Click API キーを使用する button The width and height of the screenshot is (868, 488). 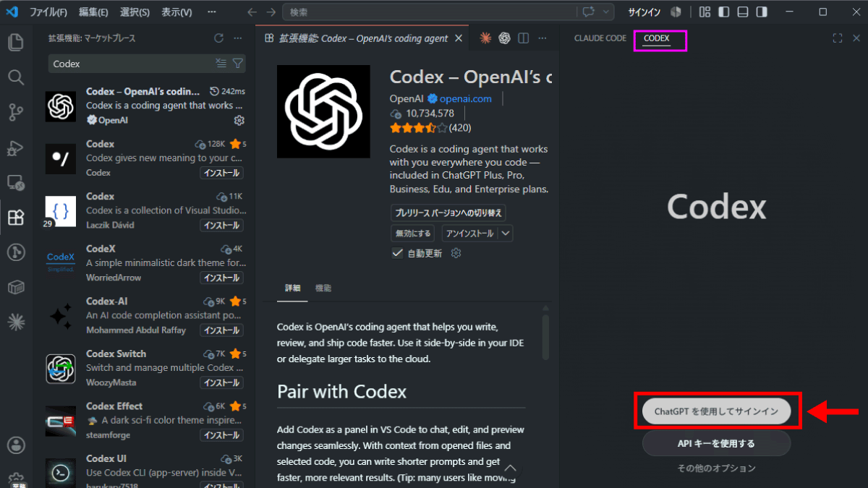[x=716, y=443]
